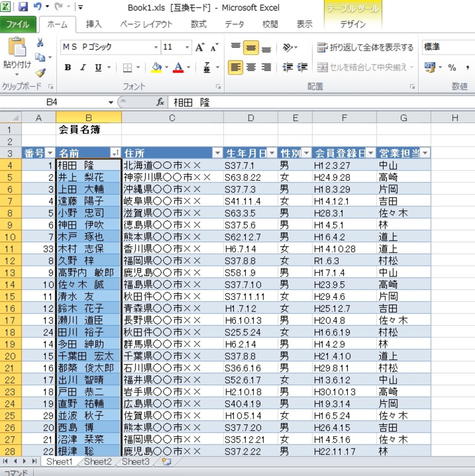Screen dimensions: 475x476
Task: Click the Save icon in quick access toolbar
Action: (x=23, y=7)
